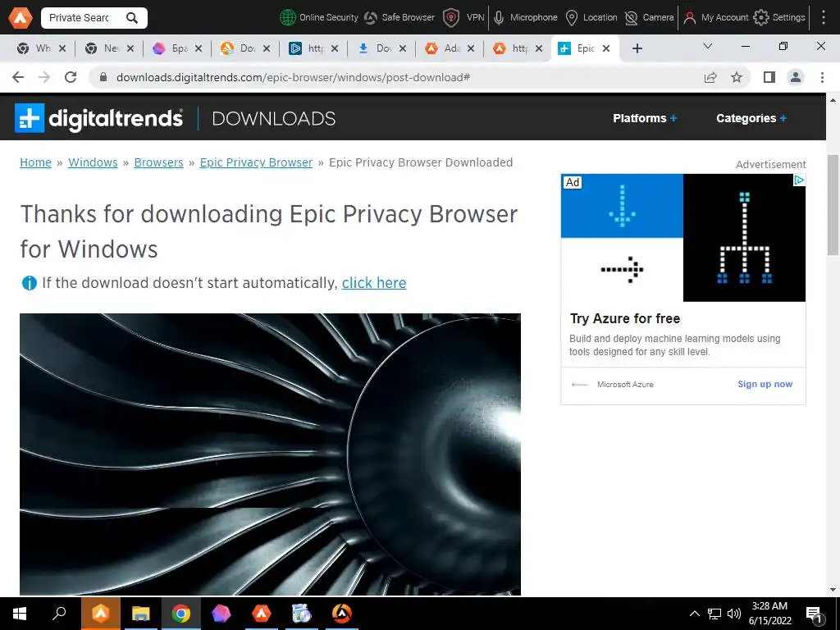Screen dimensions: 840x630
Task: Click the lock site info icon
Action: click(x=103, y=78)
